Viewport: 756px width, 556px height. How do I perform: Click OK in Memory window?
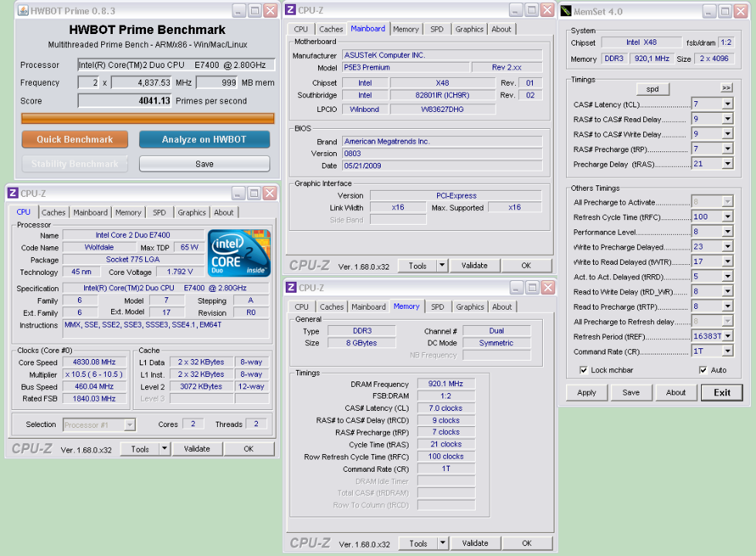point(527,543)
